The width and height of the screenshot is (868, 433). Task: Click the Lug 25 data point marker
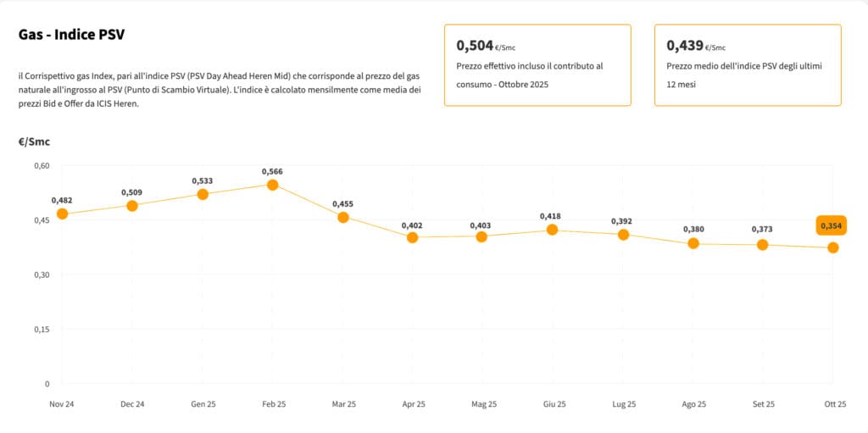click(623, 234)
